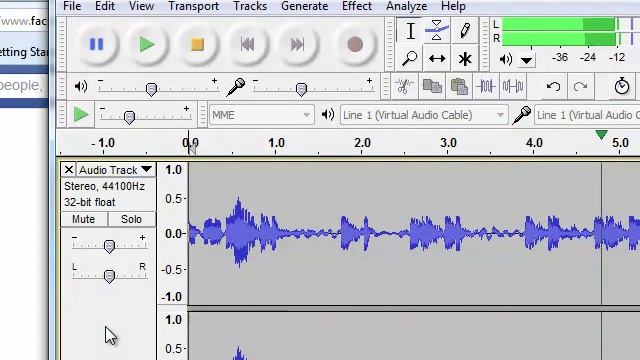Skip to start of track
Screen dimensions: 640x360
[x=248, y=44]
